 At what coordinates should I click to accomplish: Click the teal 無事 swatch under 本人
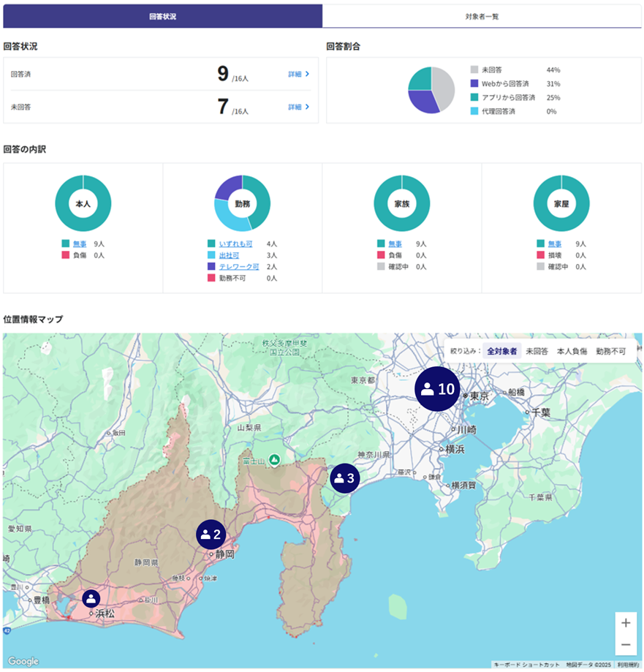66,243
